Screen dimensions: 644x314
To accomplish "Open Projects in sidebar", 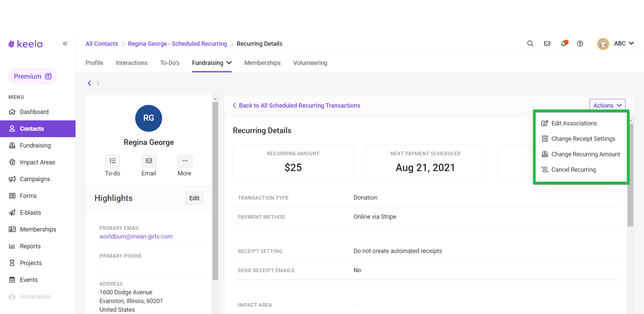I will tap(38, 263).
